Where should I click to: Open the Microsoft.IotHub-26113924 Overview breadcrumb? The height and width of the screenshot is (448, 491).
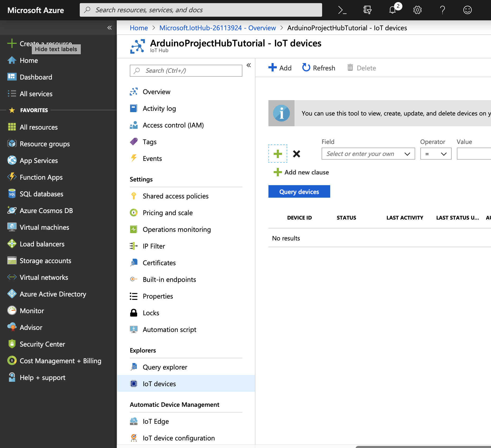point(217,28)
